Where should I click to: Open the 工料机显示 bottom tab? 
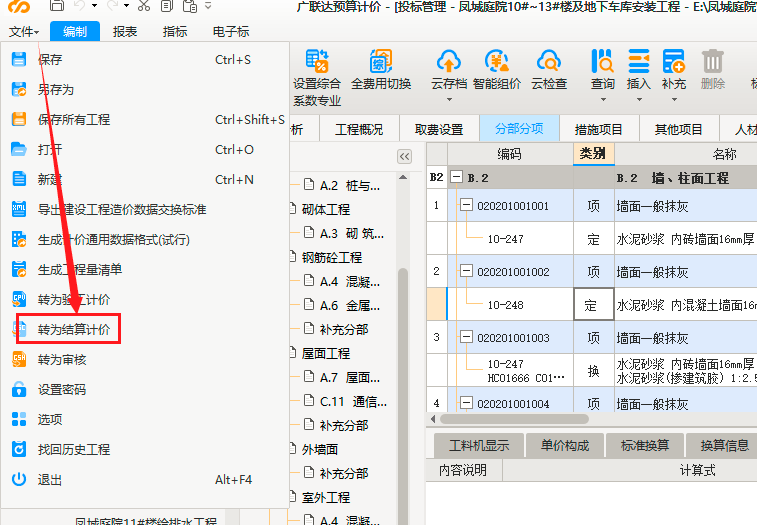(x=479, y=445)
